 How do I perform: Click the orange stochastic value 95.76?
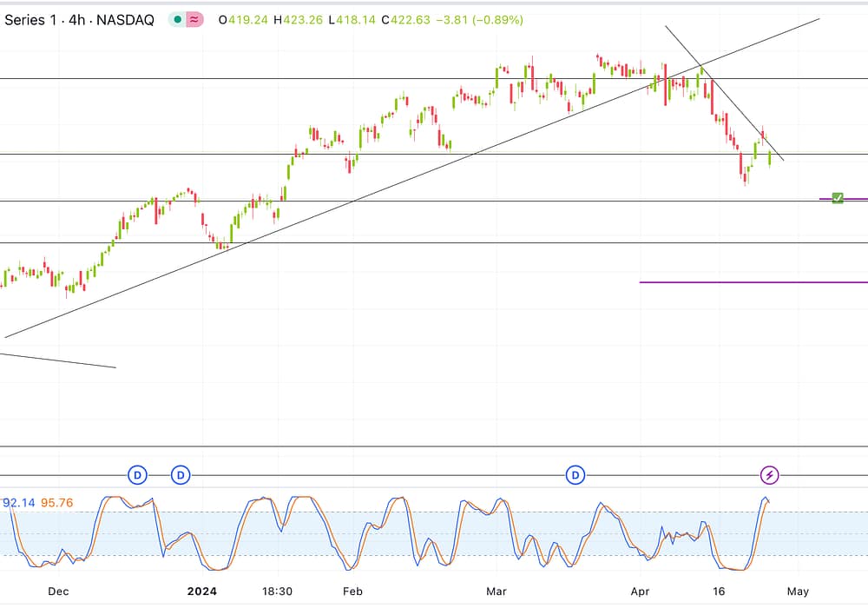tap(56, 502)
